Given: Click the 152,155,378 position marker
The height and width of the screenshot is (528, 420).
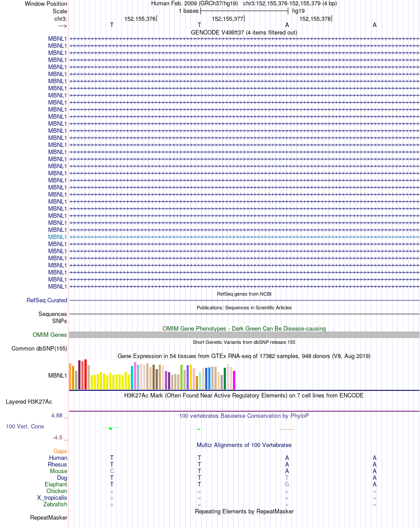Looking at the screenshot, I should point(315,19).
